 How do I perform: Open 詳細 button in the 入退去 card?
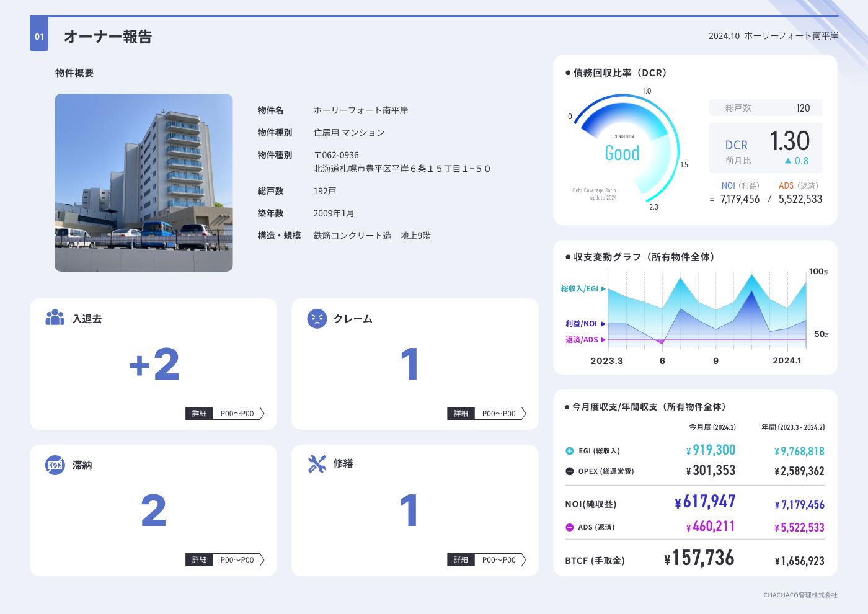(199, 414)
